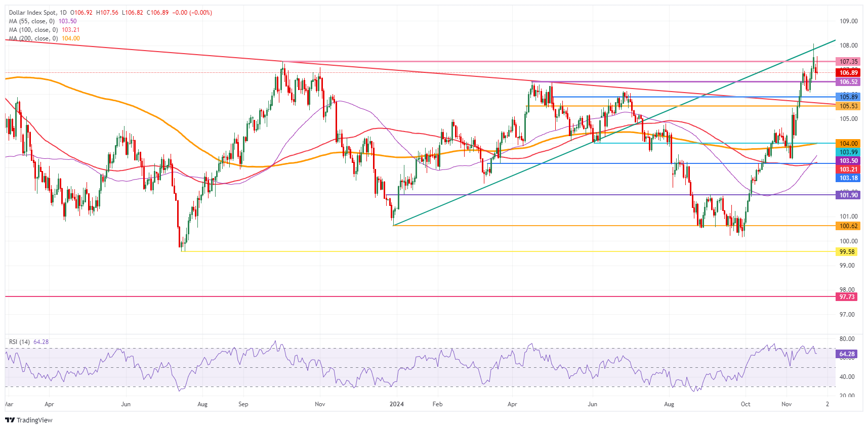Image resolution: width=868 pixels, height=429 pixels.
Task: Select the blue 103.18 price axis label
Action: pyautogui.click(x=848, y=178)
